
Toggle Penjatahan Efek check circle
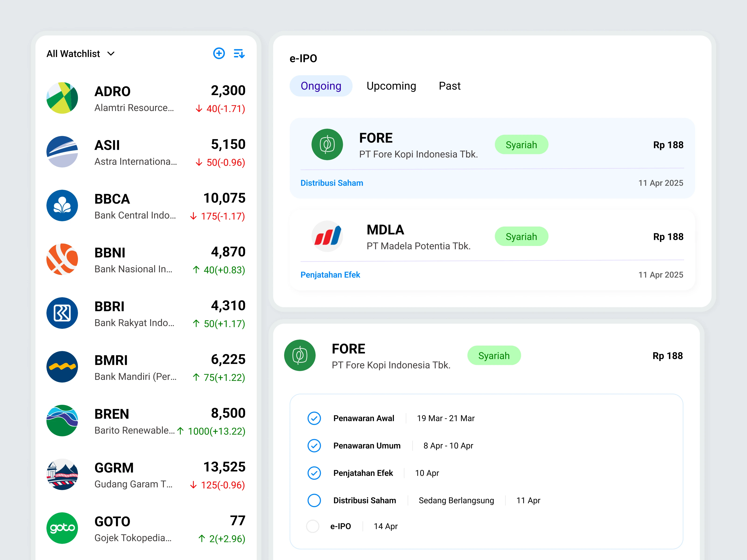(314, 473)
